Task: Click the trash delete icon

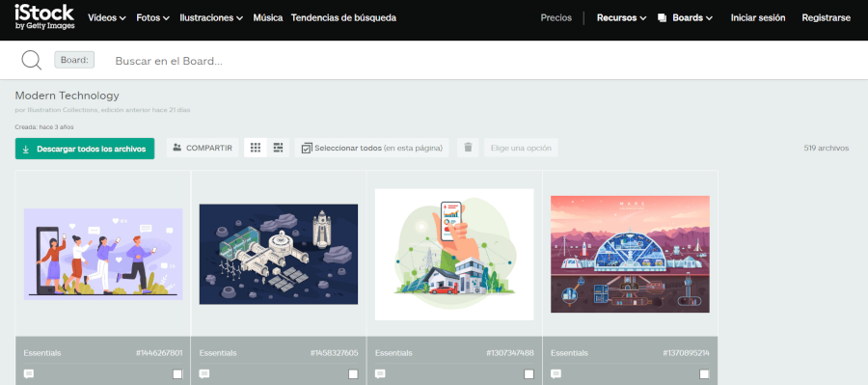Action: point(468,148)
